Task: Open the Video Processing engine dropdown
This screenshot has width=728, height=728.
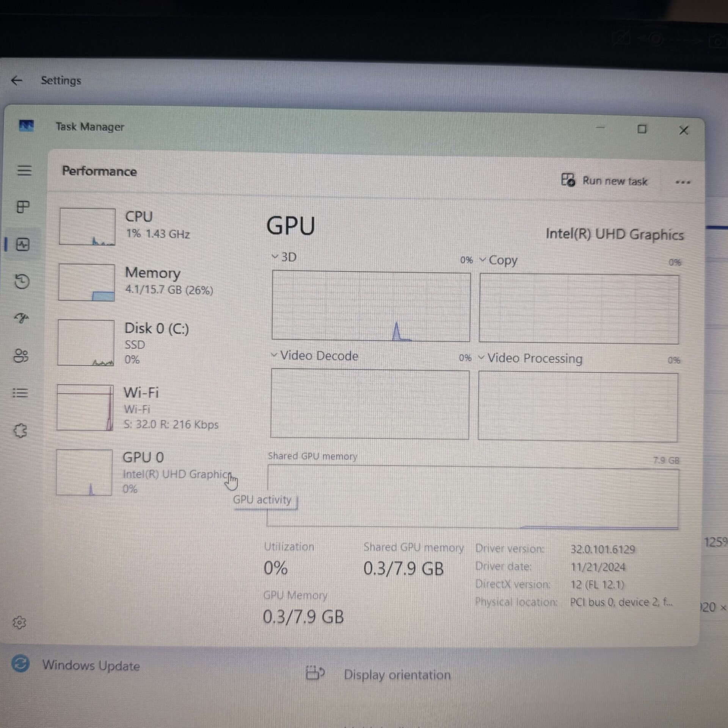Action: click(x=530, y=358)
